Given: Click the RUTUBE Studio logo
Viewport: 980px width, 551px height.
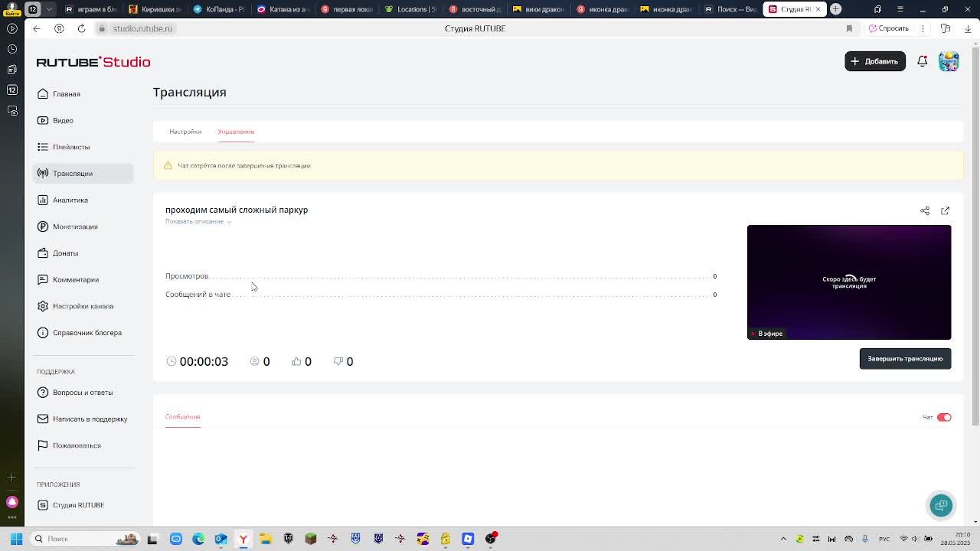Looking at the screenshot, I should click(93, 62).
